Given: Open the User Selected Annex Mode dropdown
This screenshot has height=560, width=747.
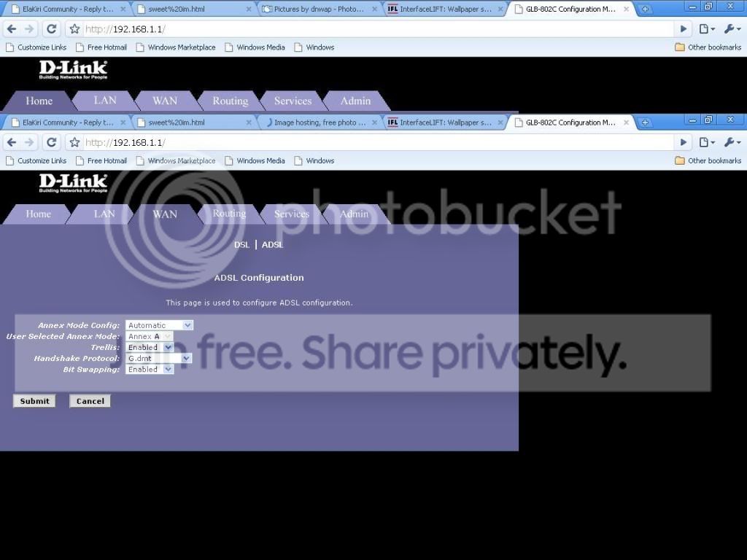Looking at the screenshot, I should pos(149,336).
